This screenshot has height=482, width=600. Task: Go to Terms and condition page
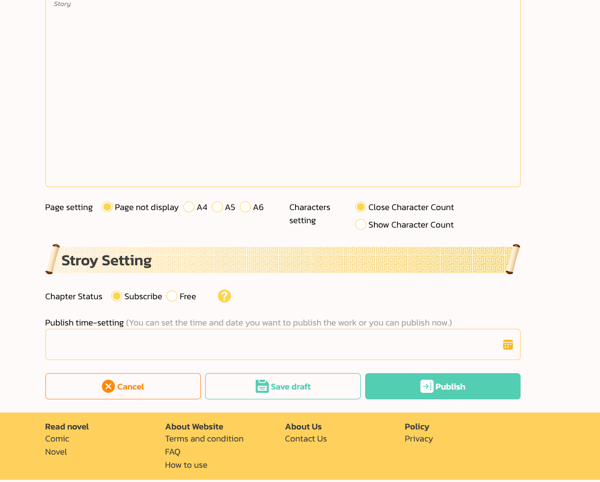pos(204,439)
